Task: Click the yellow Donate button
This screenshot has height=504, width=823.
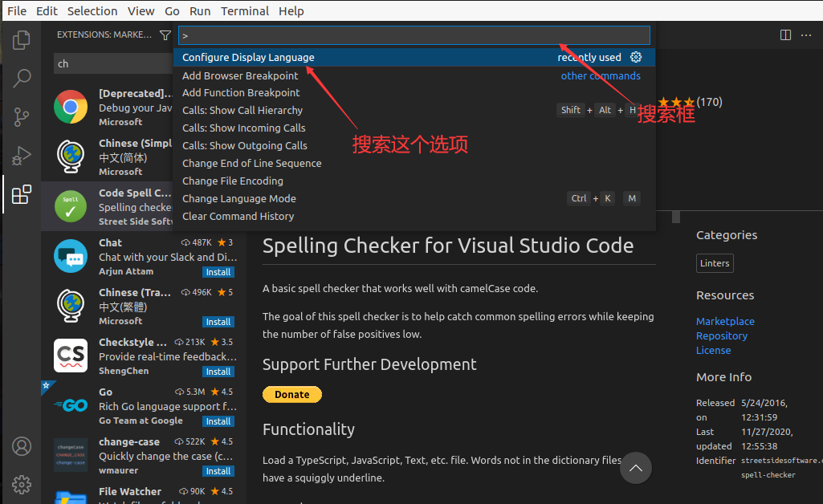Action: (291, 394)
